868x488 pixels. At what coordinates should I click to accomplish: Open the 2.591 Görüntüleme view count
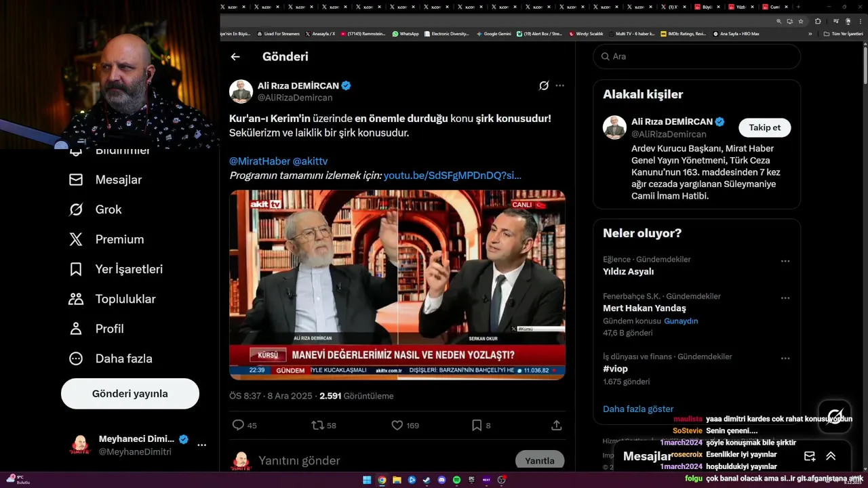pyautogui.click(x=357, y=396)
